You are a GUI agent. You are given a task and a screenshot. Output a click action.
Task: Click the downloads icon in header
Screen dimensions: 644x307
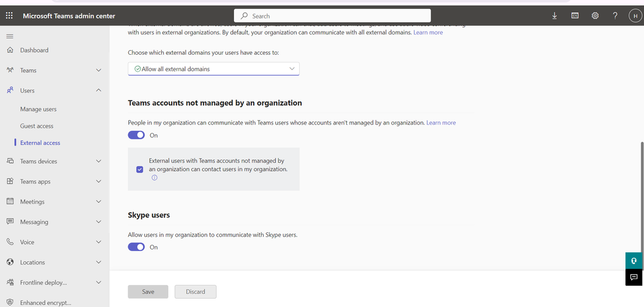click(x=554, y=16)
